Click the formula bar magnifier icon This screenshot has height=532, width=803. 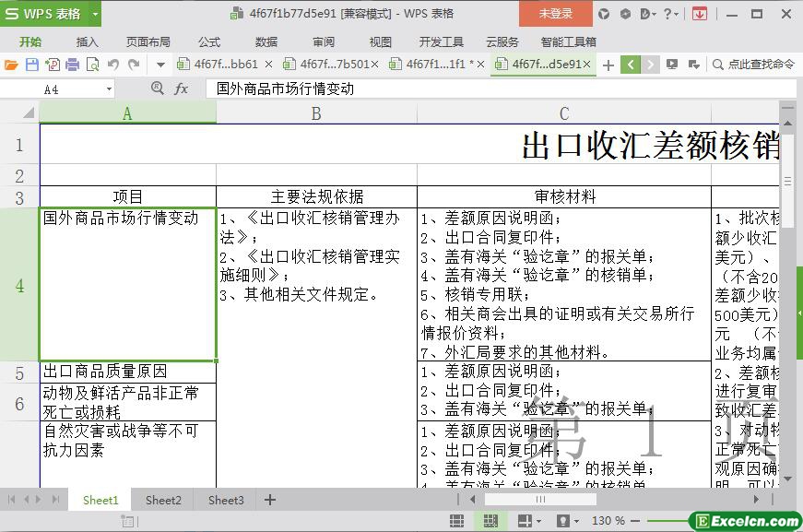pyautogui.click(x=158, y=89)
